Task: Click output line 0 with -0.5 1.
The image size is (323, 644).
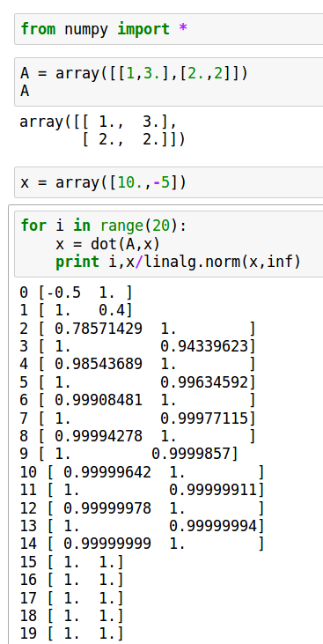Action: point(77,292)
